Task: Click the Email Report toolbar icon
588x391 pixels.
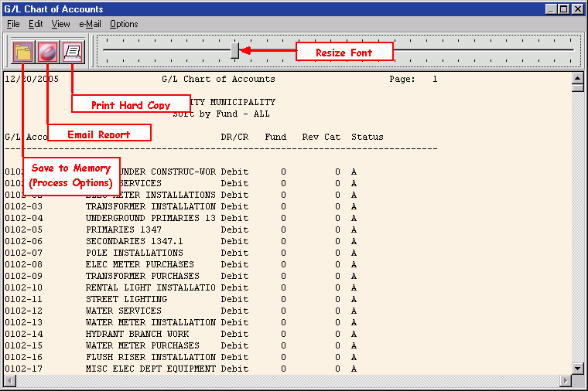Action: (48, 52)
